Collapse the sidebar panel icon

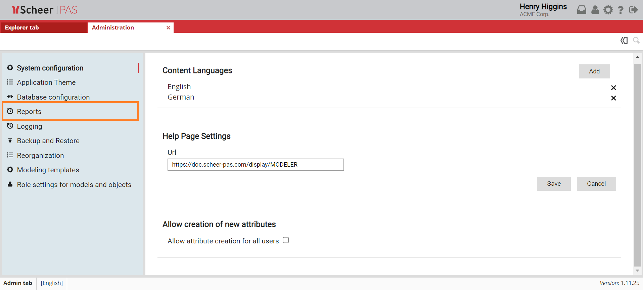coord(624,41)
